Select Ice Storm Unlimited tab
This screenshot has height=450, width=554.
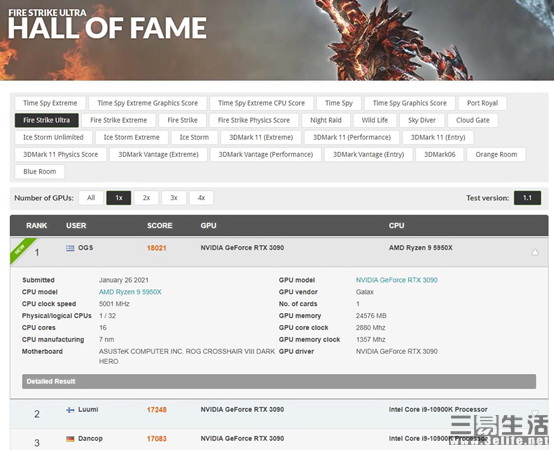[x=53, y=137]
